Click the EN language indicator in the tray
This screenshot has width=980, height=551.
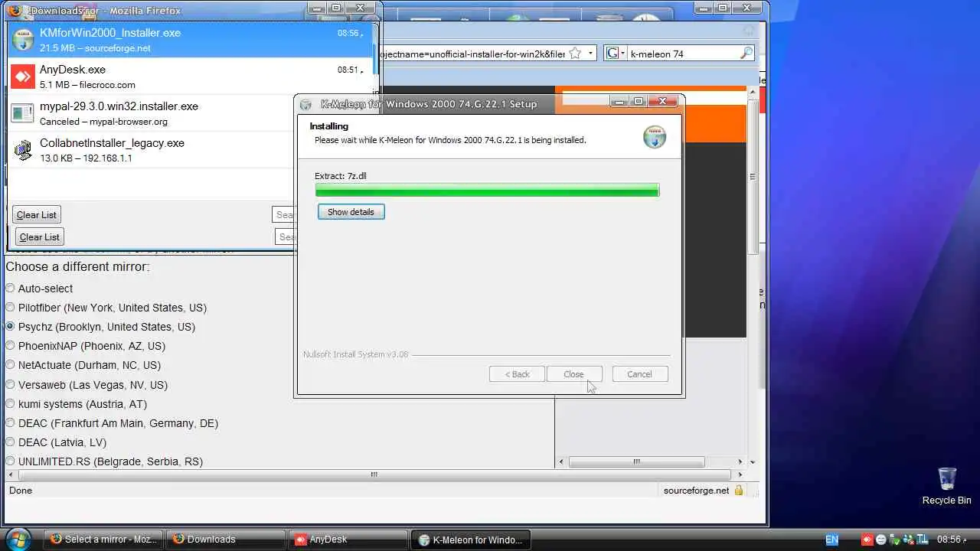(x=831, y=540)
